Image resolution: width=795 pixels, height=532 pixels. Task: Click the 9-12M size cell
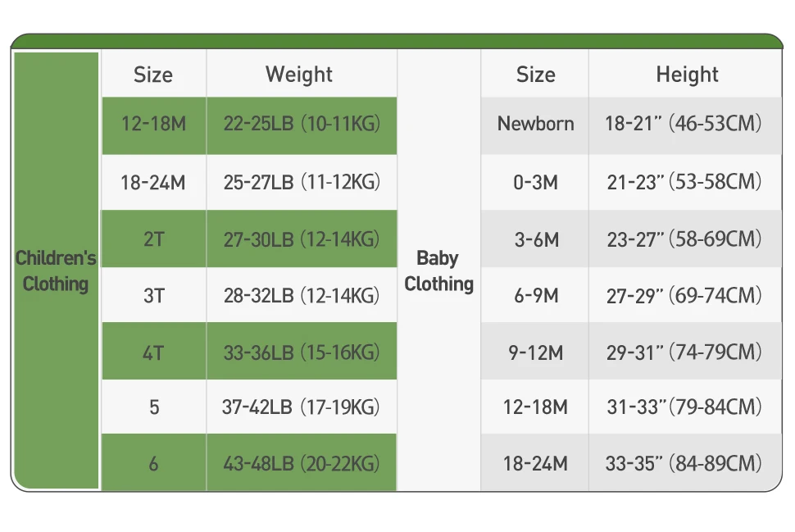(535, 352)
